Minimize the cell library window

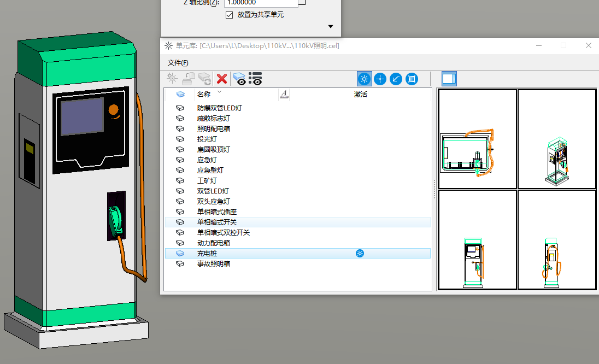click(539, 45)
